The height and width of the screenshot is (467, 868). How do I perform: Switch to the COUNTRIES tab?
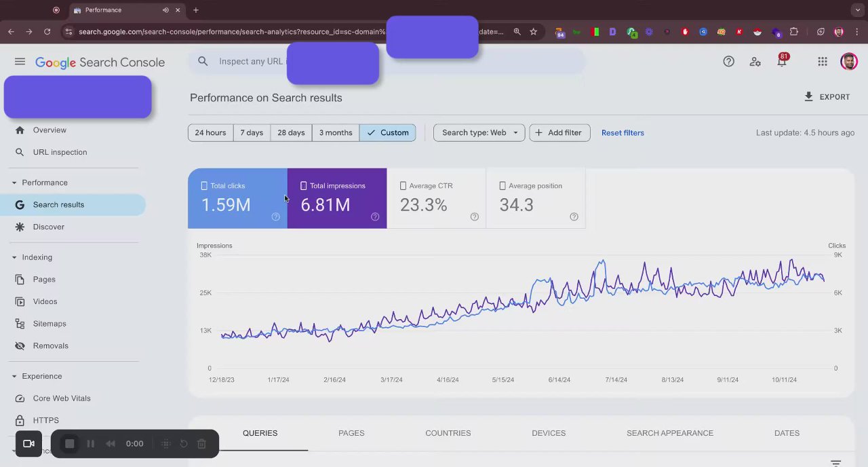(x=448, y=433)
